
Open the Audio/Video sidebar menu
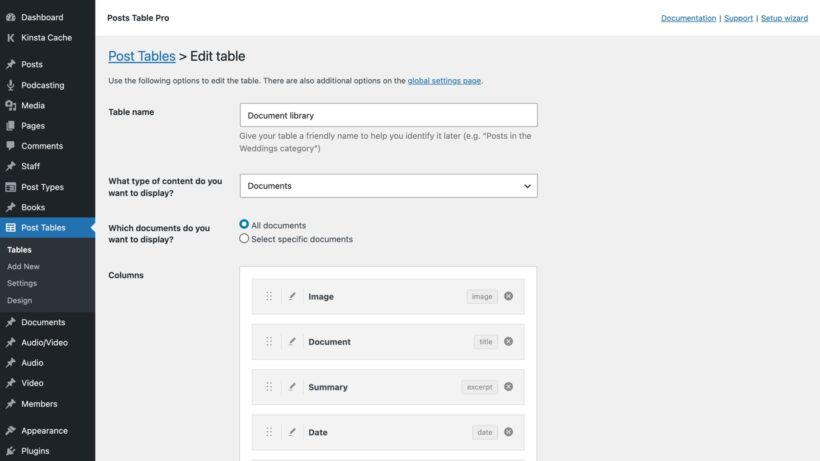coord(44,342)
